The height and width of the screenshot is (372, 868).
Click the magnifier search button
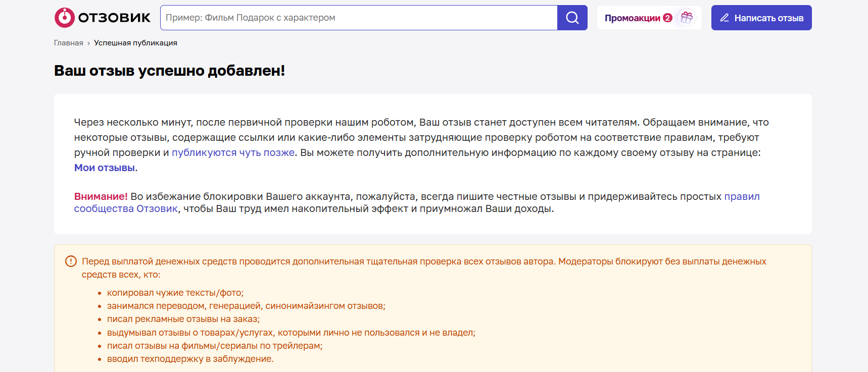572,18
